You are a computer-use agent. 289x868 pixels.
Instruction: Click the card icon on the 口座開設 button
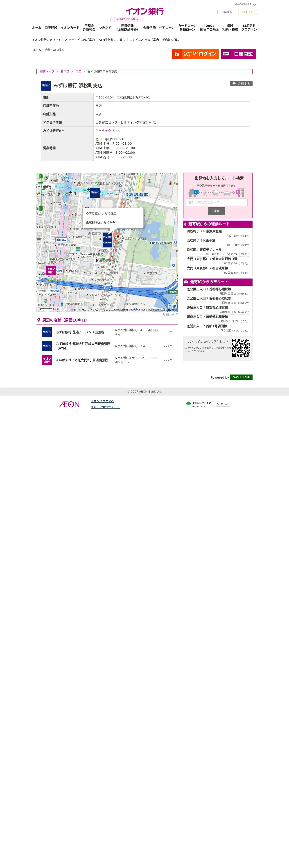pyautogui.click(x=226, y=54)
